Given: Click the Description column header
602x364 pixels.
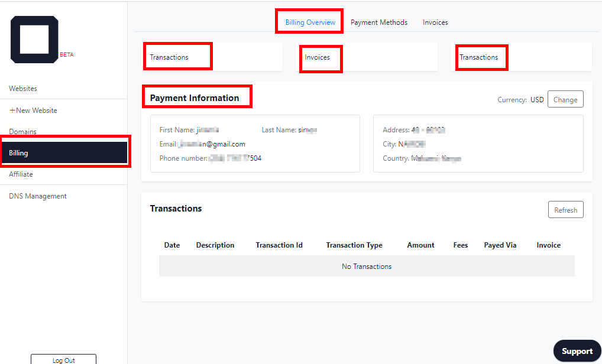Looking at the screenshot, I should [x=215, y=245].
